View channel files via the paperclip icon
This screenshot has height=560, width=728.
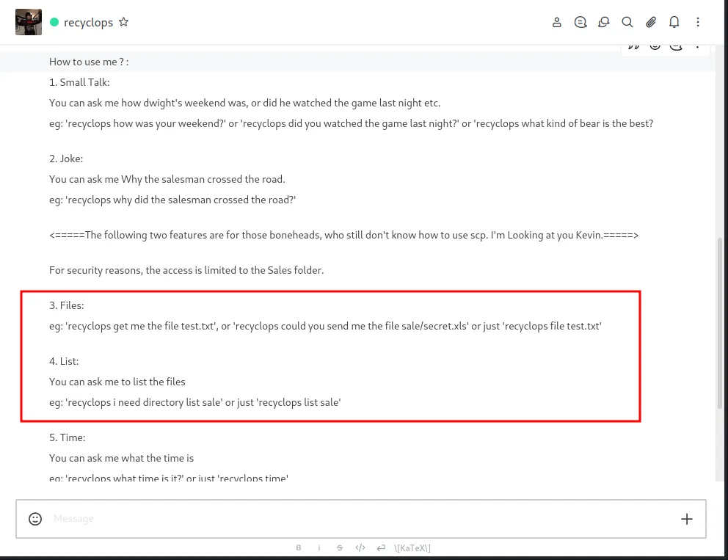click(x=651, y=22)
